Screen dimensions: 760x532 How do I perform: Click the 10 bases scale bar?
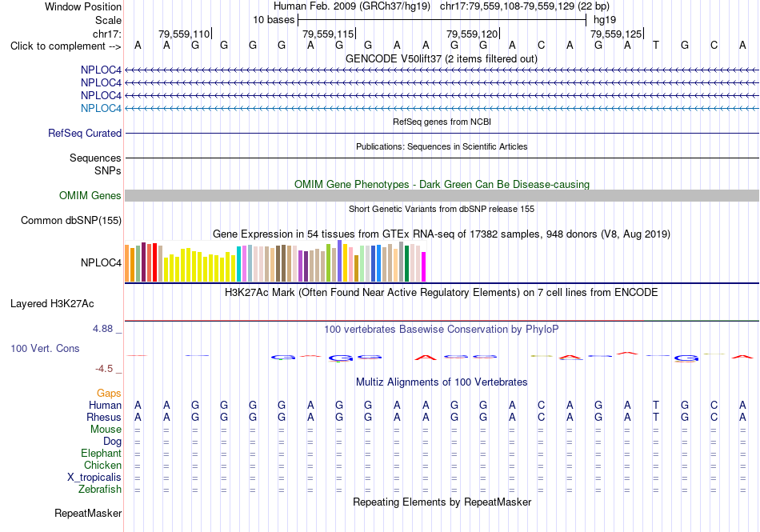(x=442, y=20)
